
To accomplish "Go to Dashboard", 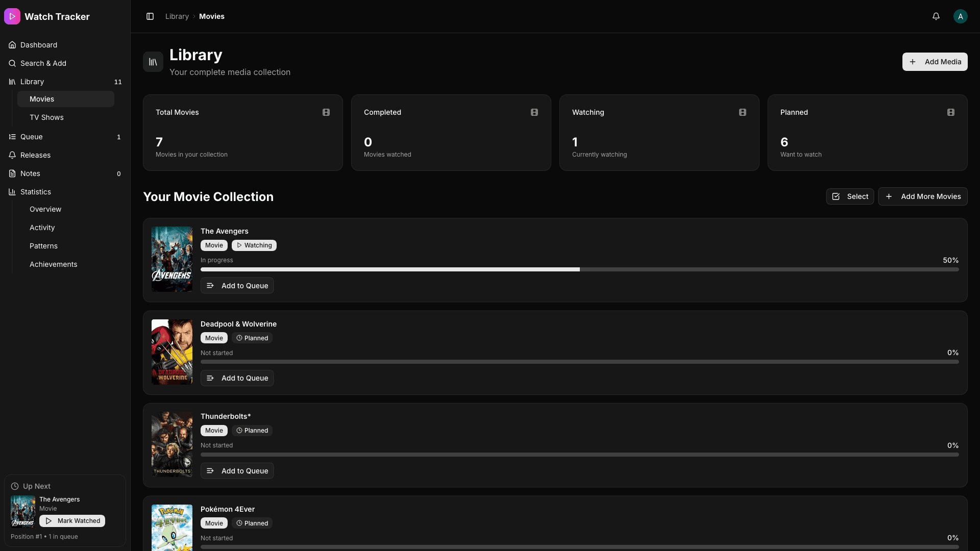I will click(x=65, y=45).
